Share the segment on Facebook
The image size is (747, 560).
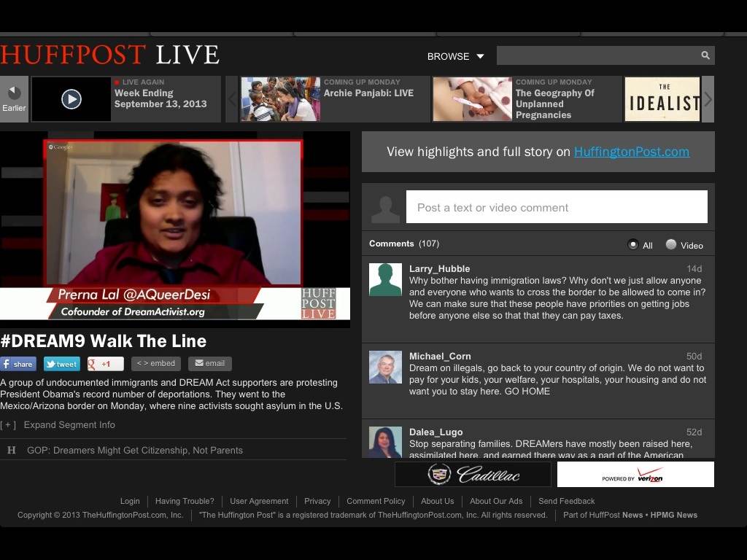tap(18, 364)
